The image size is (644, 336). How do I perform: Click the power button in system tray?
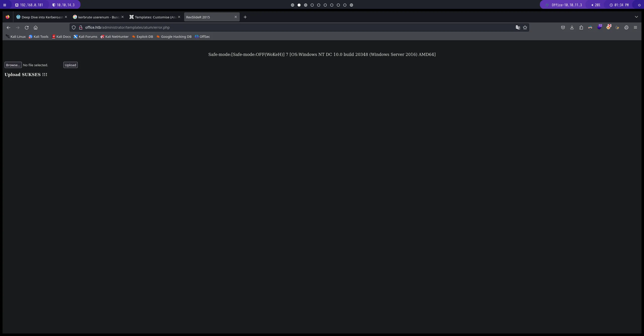click(639, 5)
